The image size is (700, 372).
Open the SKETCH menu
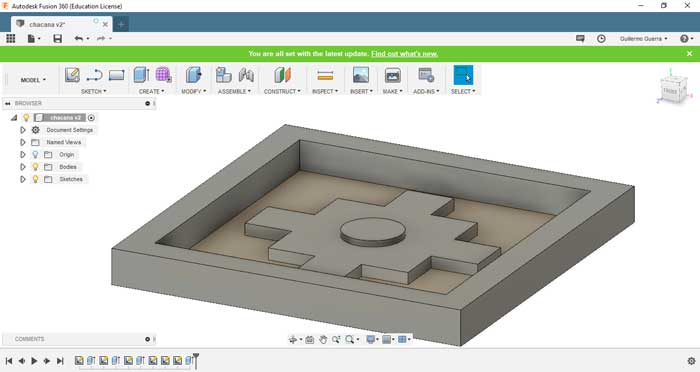point(93,91)
